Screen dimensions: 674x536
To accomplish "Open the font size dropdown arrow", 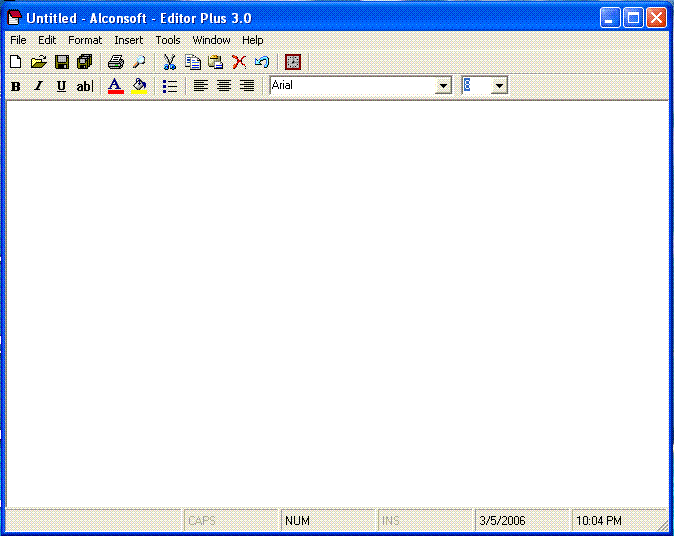I will coord(499,86).
